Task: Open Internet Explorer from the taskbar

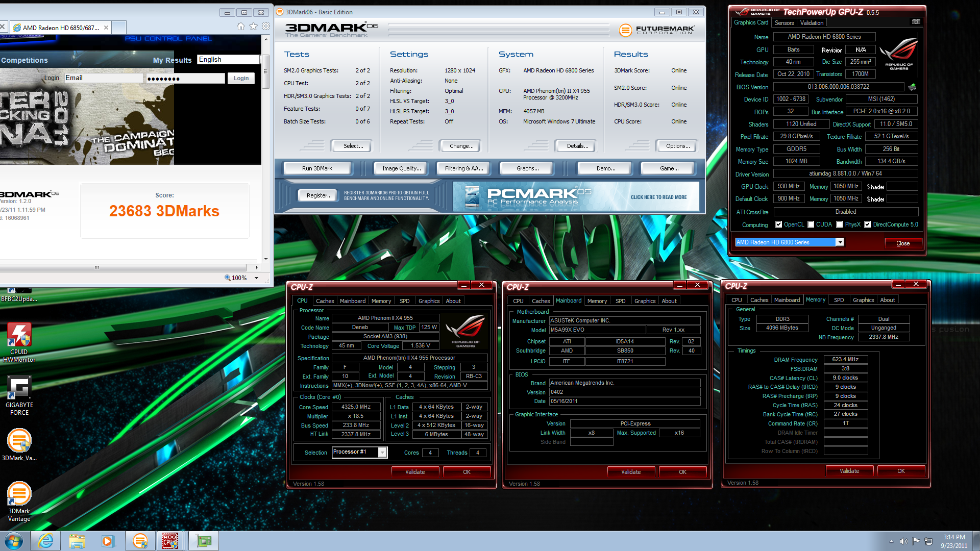Action: point(45,541)
